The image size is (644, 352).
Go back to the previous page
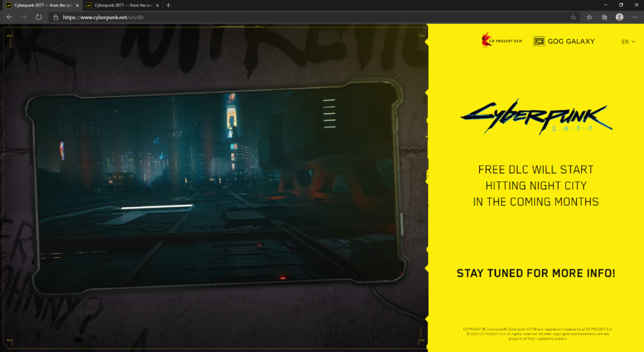9,17
